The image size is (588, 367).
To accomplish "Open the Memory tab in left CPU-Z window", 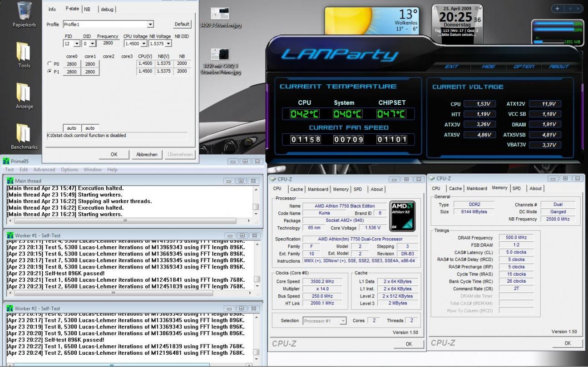I will 341,189.
